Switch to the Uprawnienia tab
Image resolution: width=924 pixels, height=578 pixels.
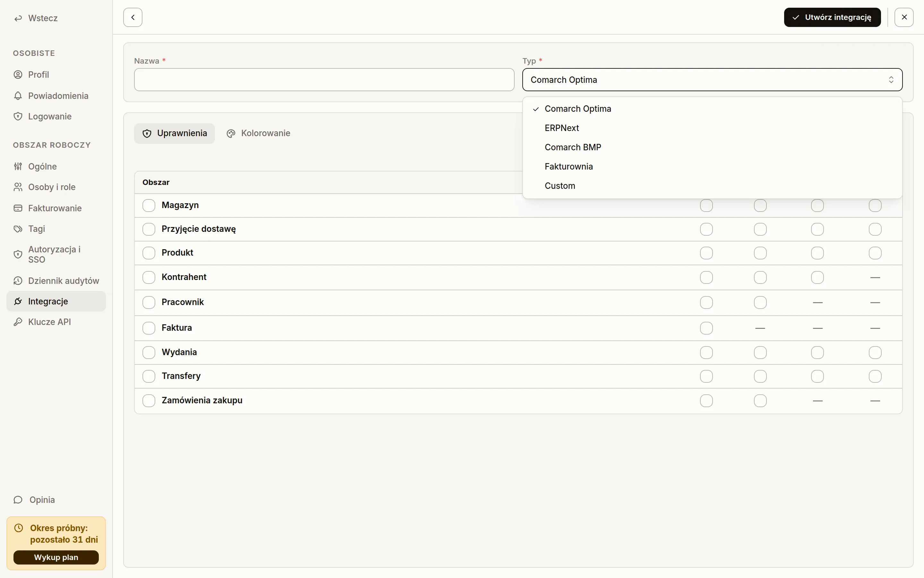click(x=175, y=133)
